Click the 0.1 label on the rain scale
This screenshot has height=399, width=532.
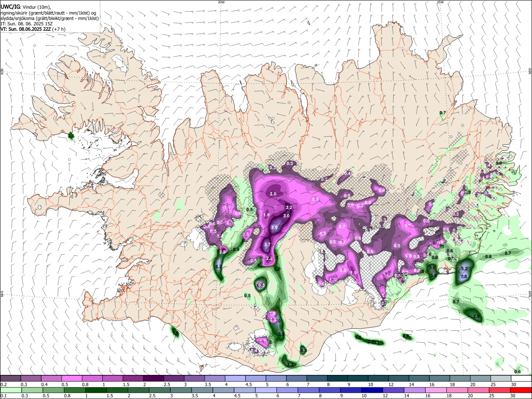point(4,396)
